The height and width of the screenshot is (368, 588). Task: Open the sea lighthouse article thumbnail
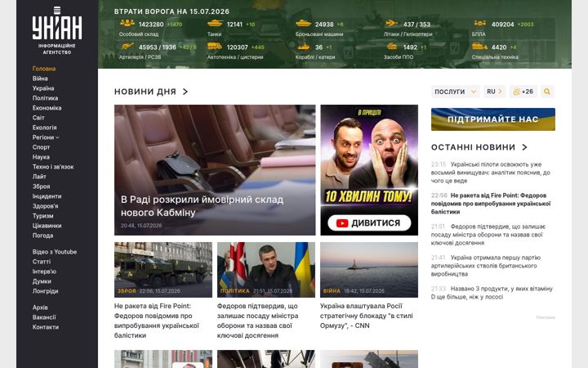[369, 270]
